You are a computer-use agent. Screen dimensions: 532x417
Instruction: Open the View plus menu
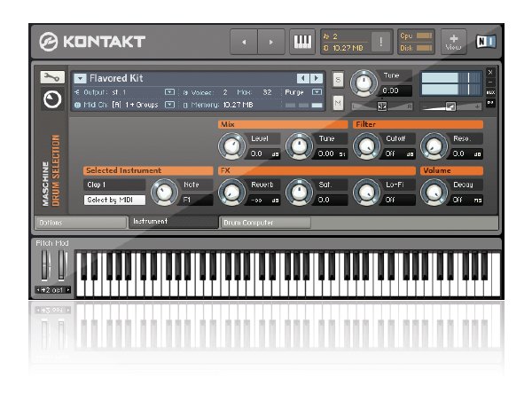click(x=454, y=42)
